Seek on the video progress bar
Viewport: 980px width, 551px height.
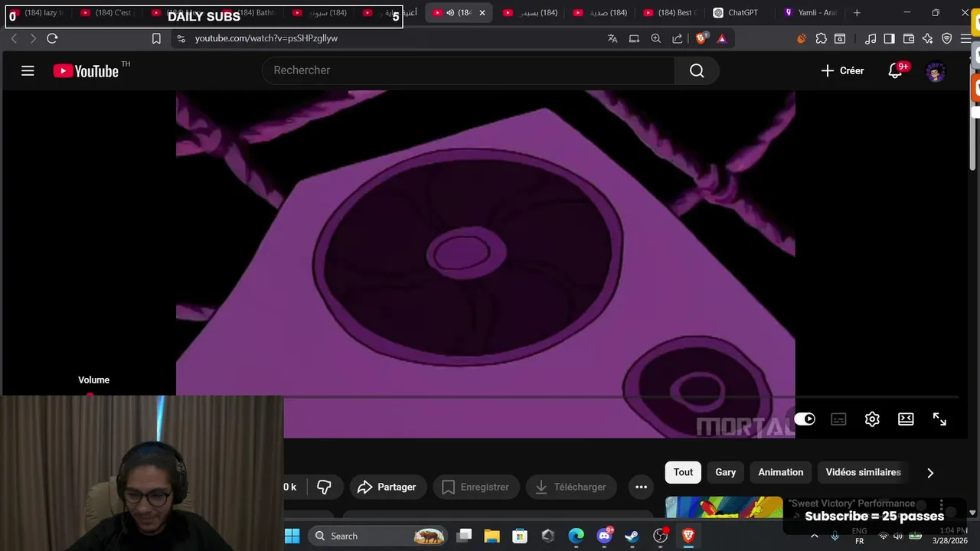pyautogui.click(x=621, y=397)
